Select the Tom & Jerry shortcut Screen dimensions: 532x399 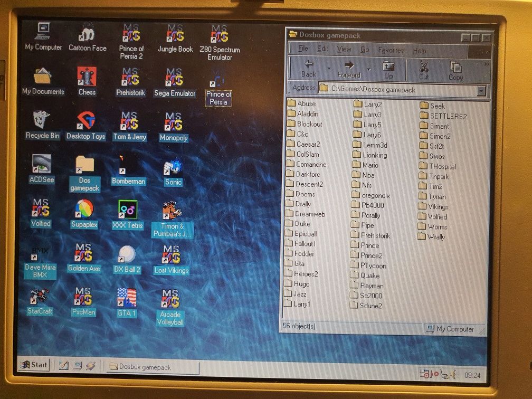click(x=130, y=126)
